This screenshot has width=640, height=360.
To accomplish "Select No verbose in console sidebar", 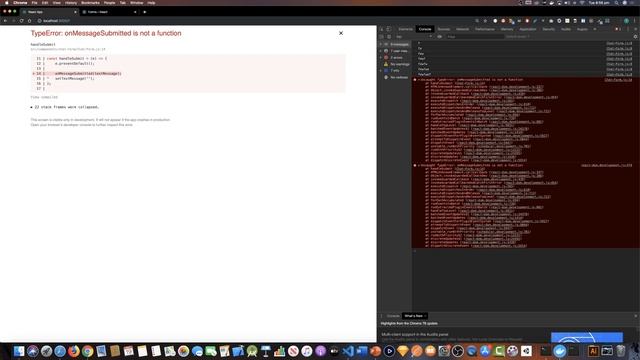I will [x=395, y=77].
